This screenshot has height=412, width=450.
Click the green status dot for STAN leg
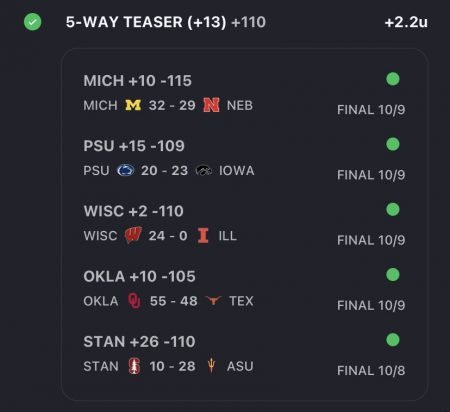click(393, 340)
